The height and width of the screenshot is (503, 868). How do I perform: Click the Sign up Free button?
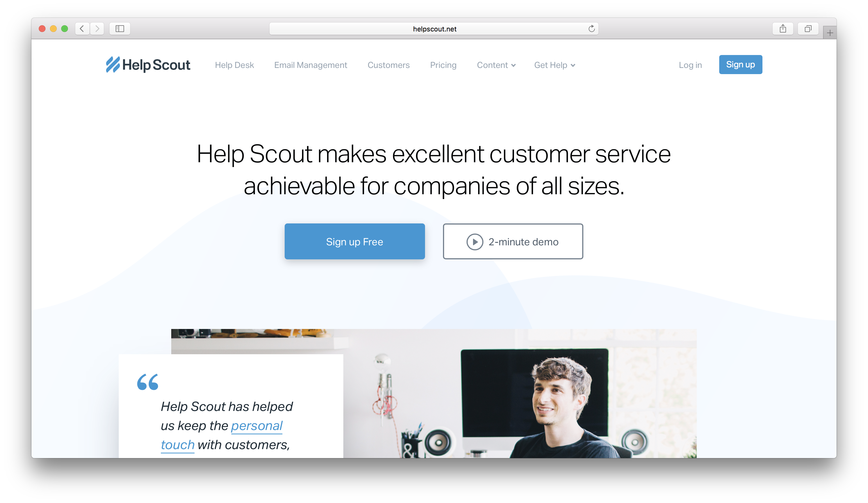(x=354, y=241)
